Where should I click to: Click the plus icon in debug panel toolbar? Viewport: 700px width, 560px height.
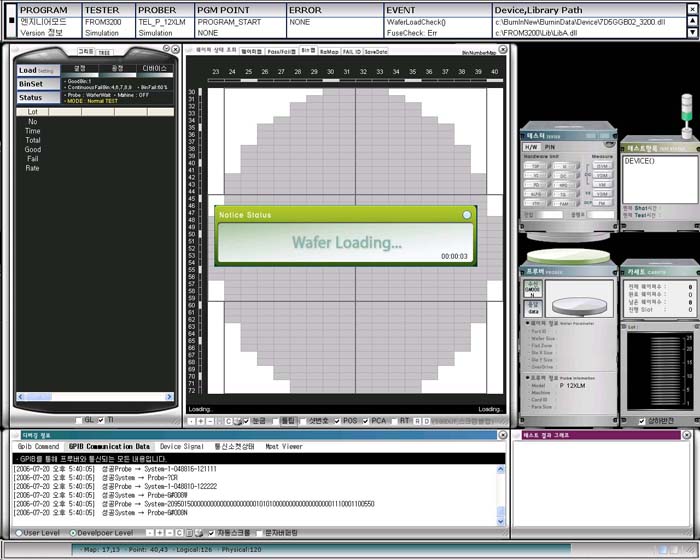(159, 533)
